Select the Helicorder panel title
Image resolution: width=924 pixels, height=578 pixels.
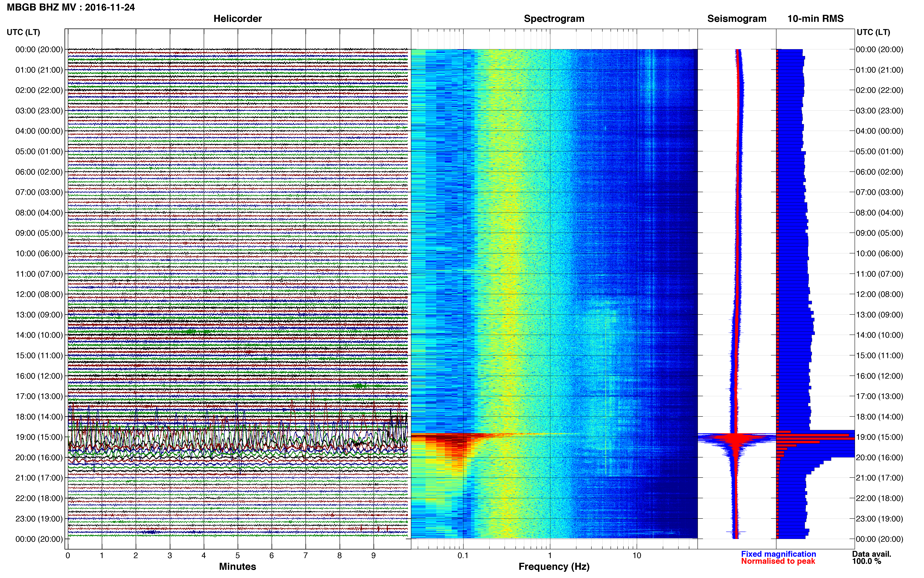point(238,19)
